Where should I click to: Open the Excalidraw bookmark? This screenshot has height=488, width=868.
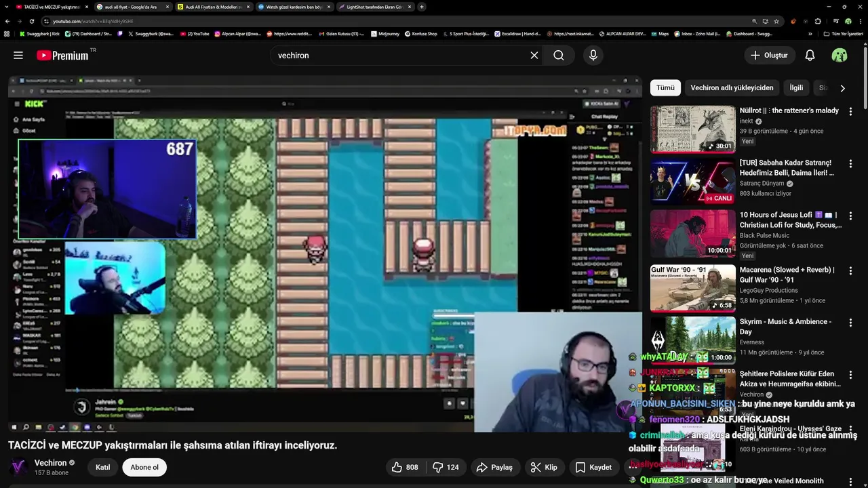point(517,33)
